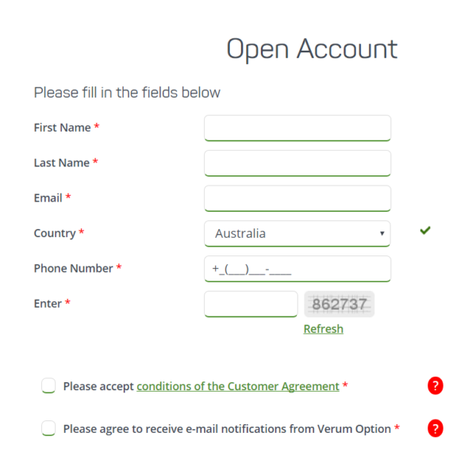
Task: Click the green checkmark next to Country
Action: pyautogui.click(x=425, y=231)
